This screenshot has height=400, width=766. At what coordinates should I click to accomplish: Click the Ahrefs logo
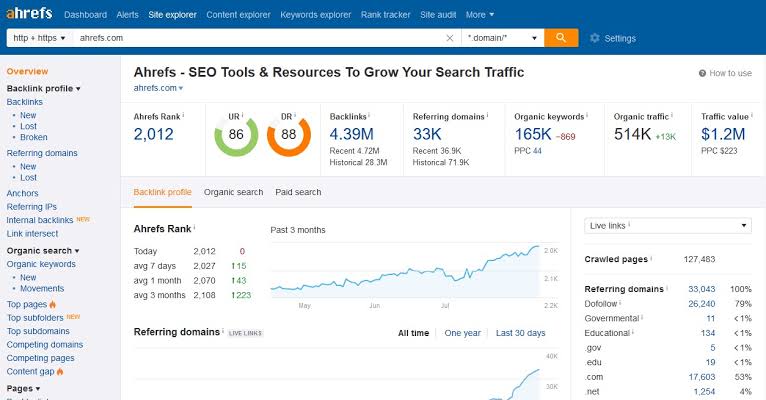tap(29, 13)
